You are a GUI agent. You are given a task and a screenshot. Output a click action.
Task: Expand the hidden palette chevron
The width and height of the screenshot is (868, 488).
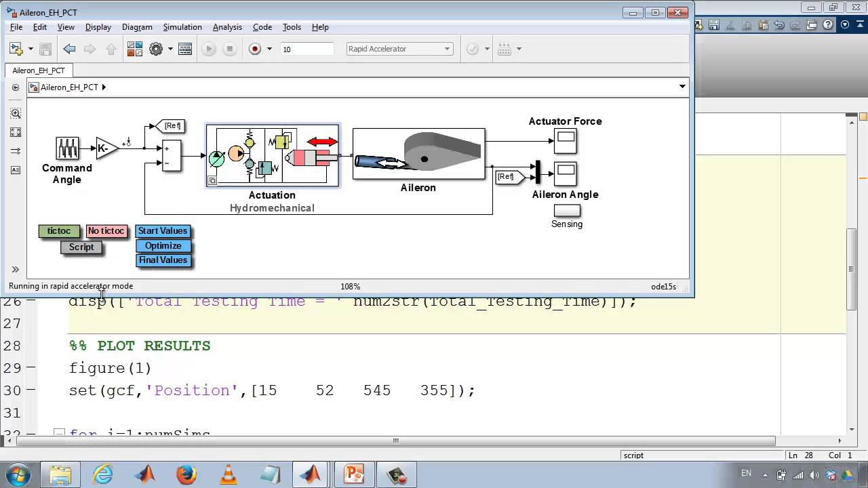coord(16,269)
